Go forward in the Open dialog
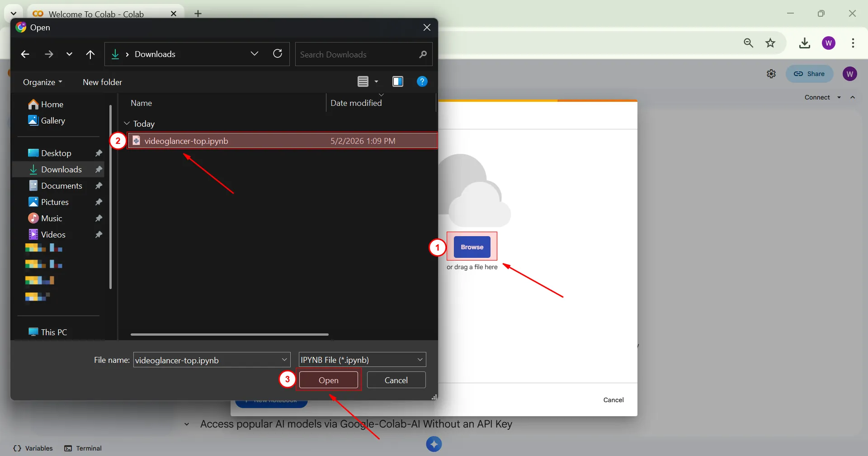868x456 pixels. point(49,54)
